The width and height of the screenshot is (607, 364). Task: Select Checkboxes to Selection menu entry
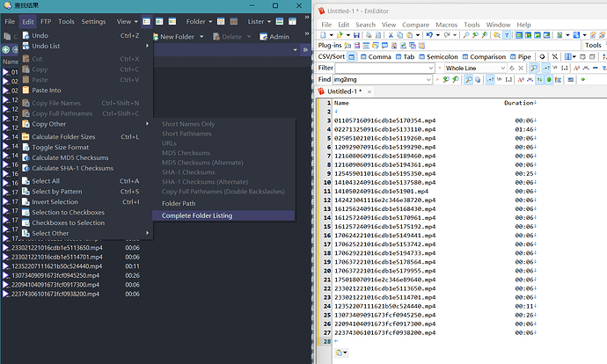68,222
